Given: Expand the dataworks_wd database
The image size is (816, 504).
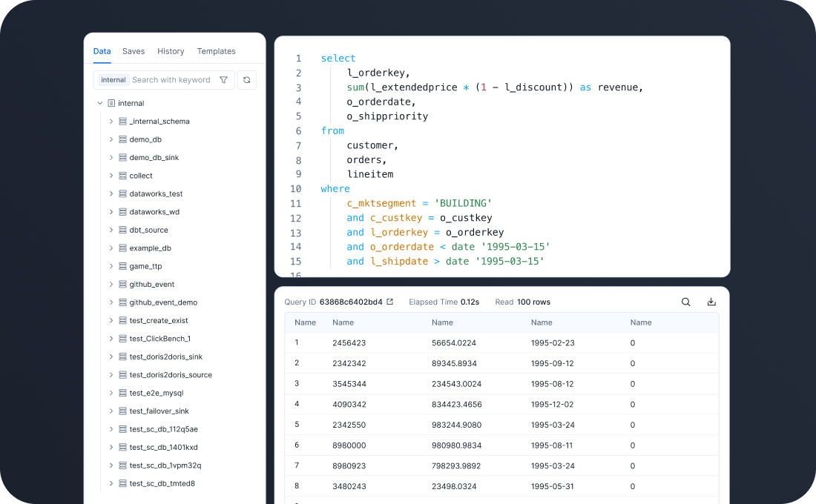Looking at the screenshot, I should click(111, 212).
